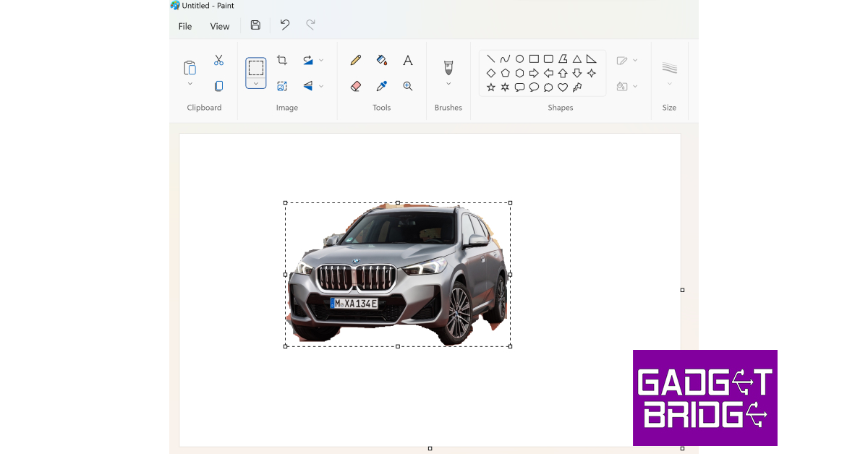
Task: Open the Paste options dropdown
Action: [x=190, y=82]
